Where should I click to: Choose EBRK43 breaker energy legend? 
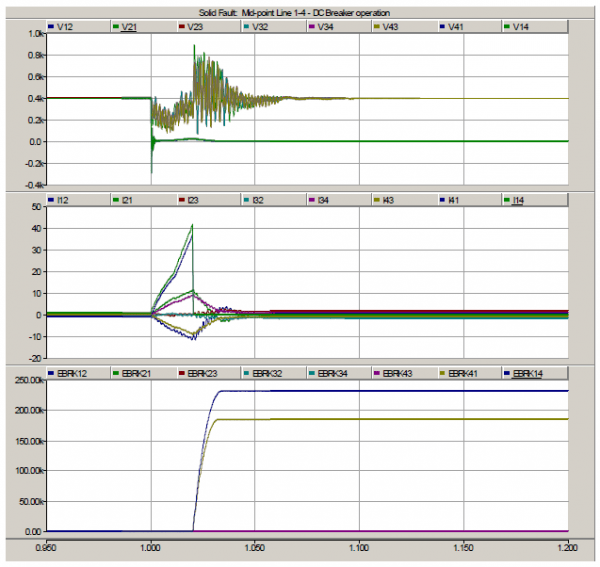click(404, 373)
